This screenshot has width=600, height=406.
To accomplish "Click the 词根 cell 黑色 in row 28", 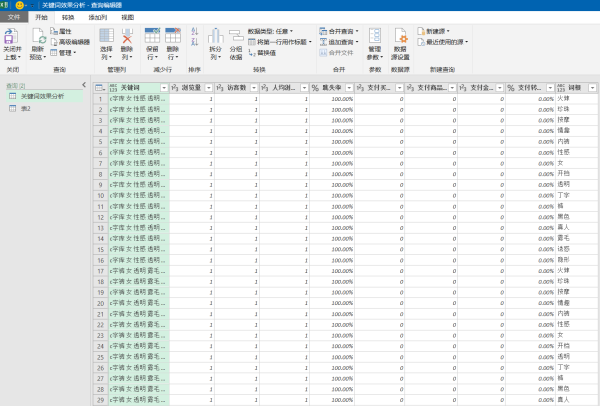I will tap(576, 389).
